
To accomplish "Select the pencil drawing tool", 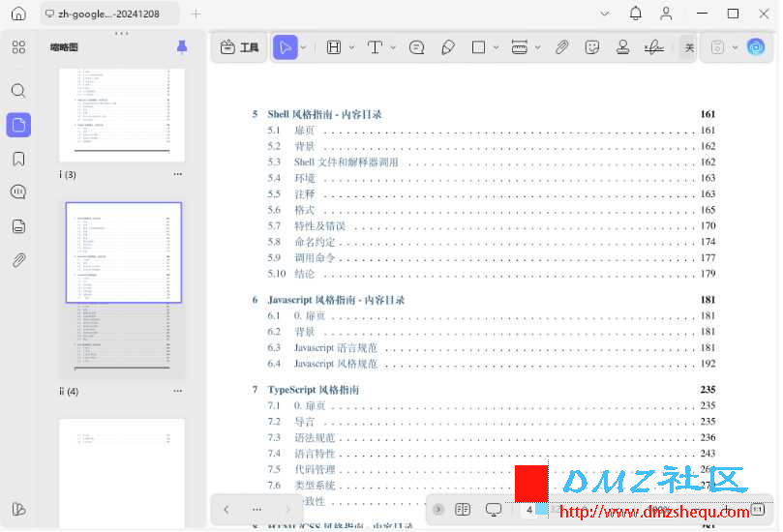I will (448, 47).
